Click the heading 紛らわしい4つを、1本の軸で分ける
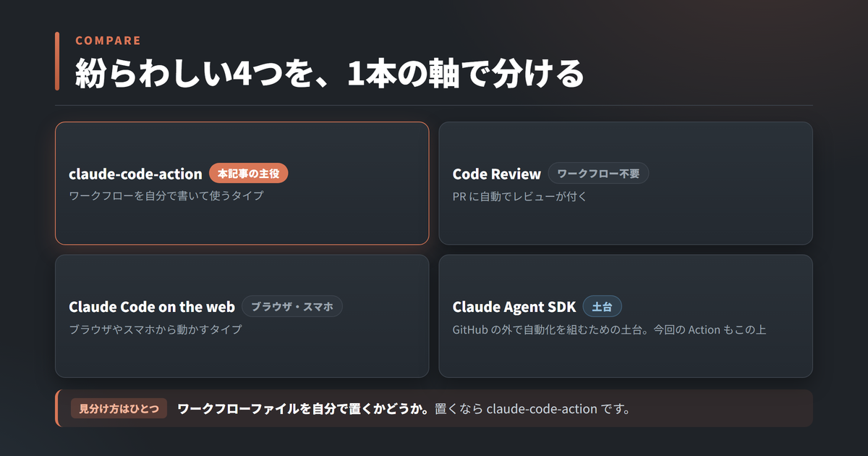Screen dimensions: 868x456 329,73
